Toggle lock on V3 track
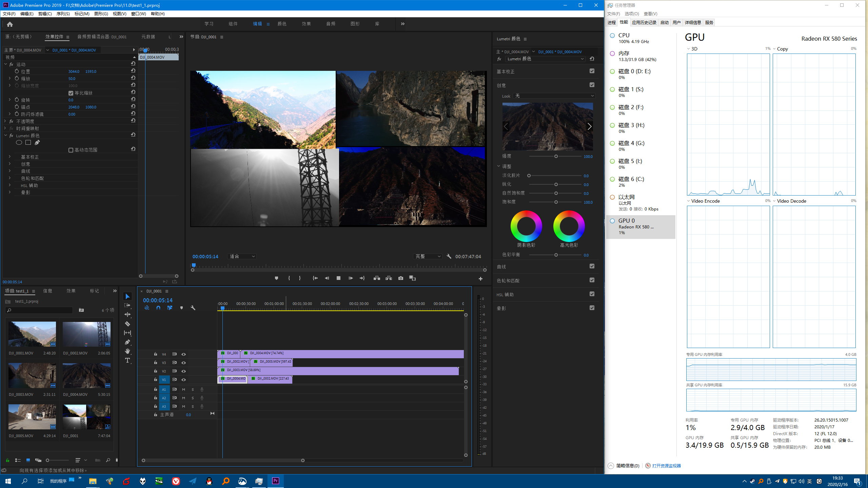Image resolution: width=868 pixels, height=488 pixels. [x=155, y=363]
